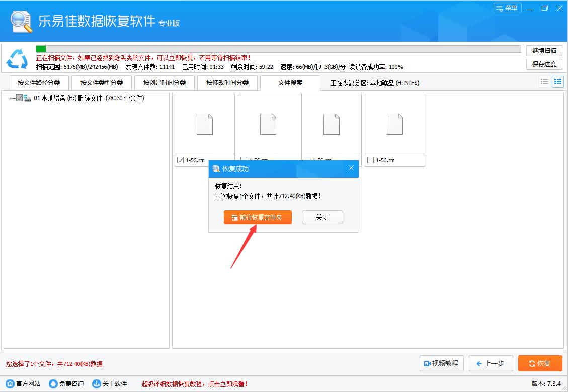Image resolution: width=568 pixels, height=392 pixels.
Task: Click 前往恢复文件夹 in the dialog
Action: 258,217
